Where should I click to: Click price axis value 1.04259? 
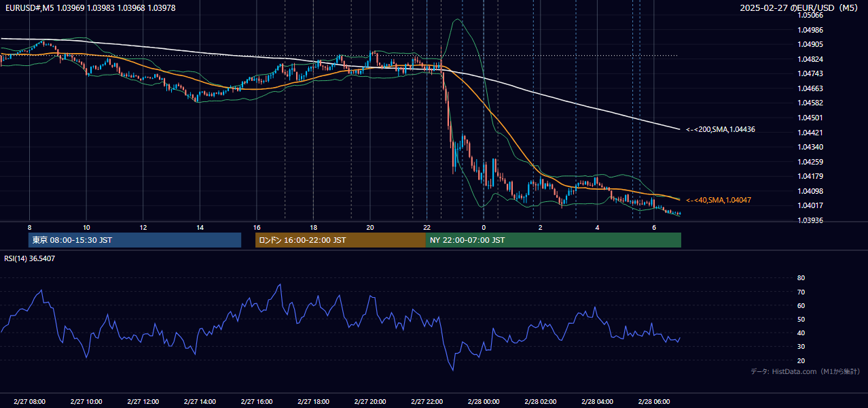(x=810, y=162)
